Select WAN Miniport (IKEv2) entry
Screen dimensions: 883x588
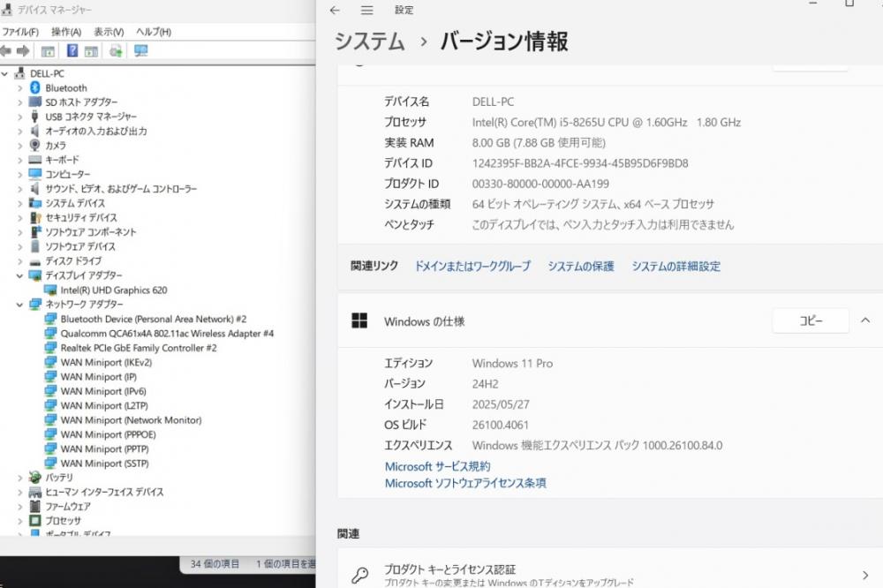[106, 362]
